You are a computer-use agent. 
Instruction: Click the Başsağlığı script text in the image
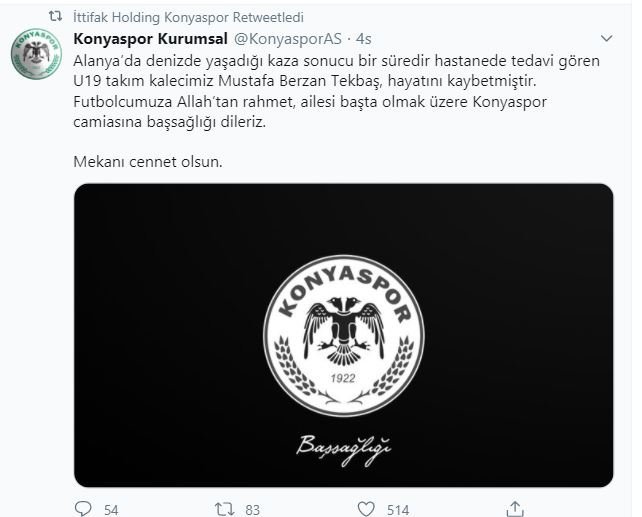tap(344, 449)
